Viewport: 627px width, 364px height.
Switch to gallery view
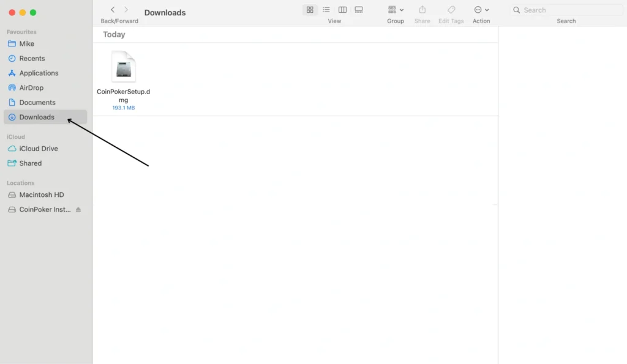(359, 10)
